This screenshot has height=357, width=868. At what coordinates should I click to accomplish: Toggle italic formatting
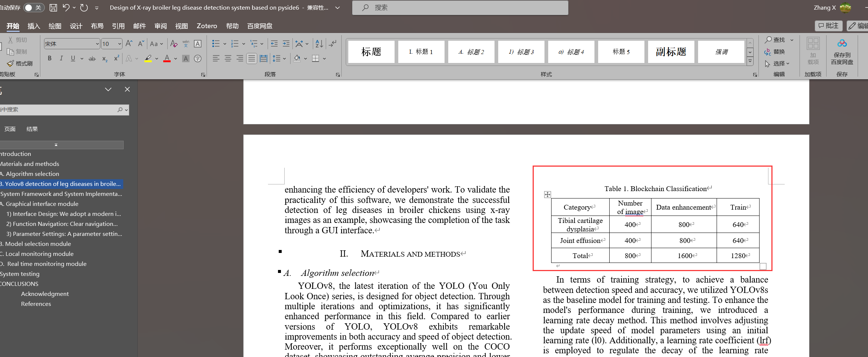click(61, 58)
